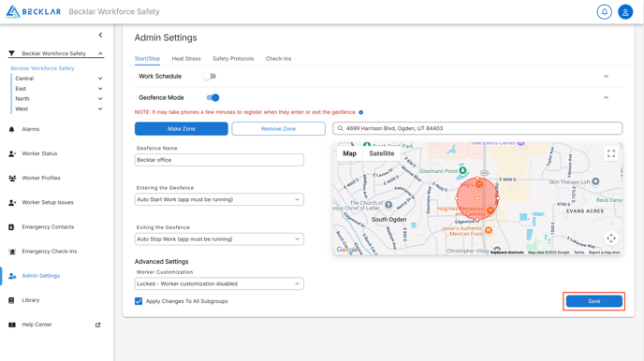Click the Help Center open-book icon
The height and width of the screenshot is (361, 644).
[x=12, y=325]
